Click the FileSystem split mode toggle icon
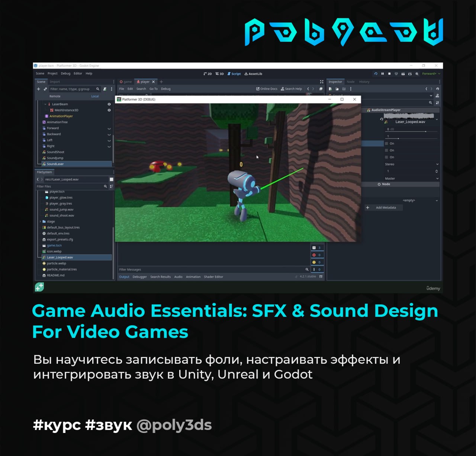This screenshot has width=476, height=456. pos(111,179)
